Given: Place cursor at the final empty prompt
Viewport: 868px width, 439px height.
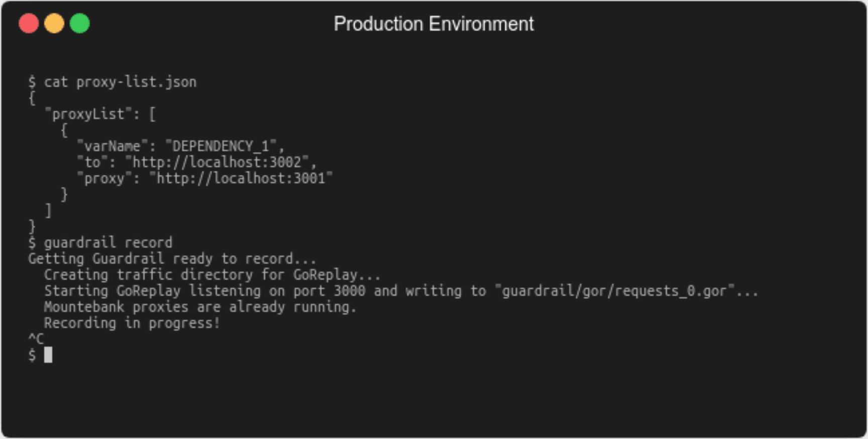Looking at the screenshot, I should [x=48, y=355].
